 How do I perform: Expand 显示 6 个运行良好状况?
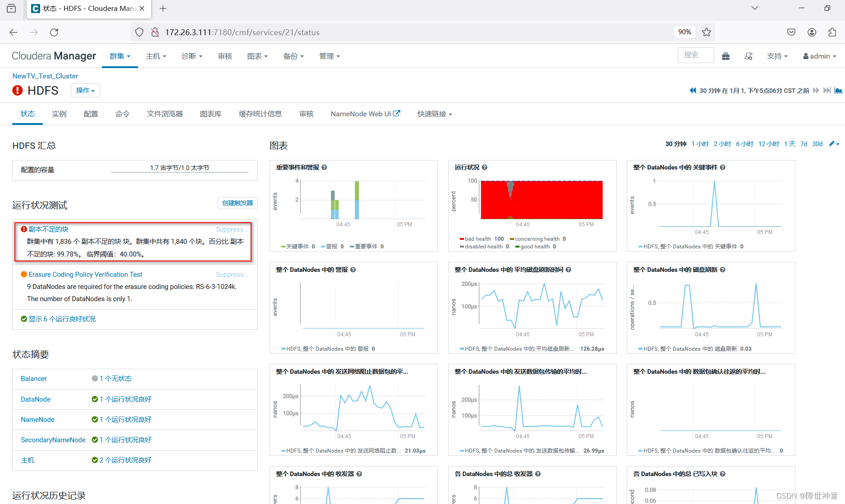[x=62, y=319]
